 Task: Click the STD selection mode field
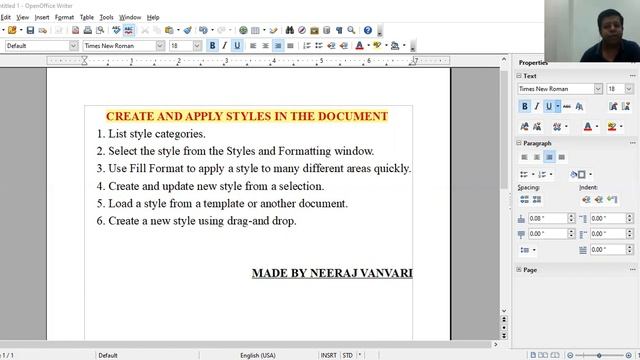pyautogui.click(x=348, y=356)
